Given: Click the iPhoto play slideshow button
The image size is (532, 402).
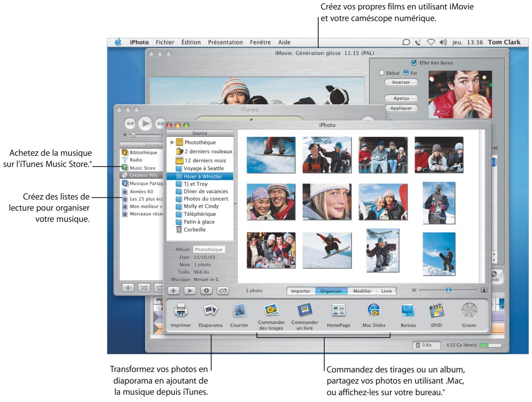Looking at the screenshot, I should (190, 291).
